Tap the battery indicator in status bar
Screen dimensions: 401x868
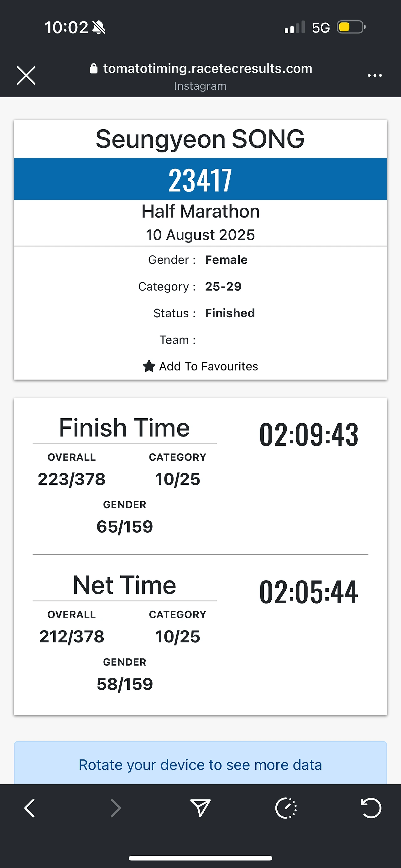352,27
